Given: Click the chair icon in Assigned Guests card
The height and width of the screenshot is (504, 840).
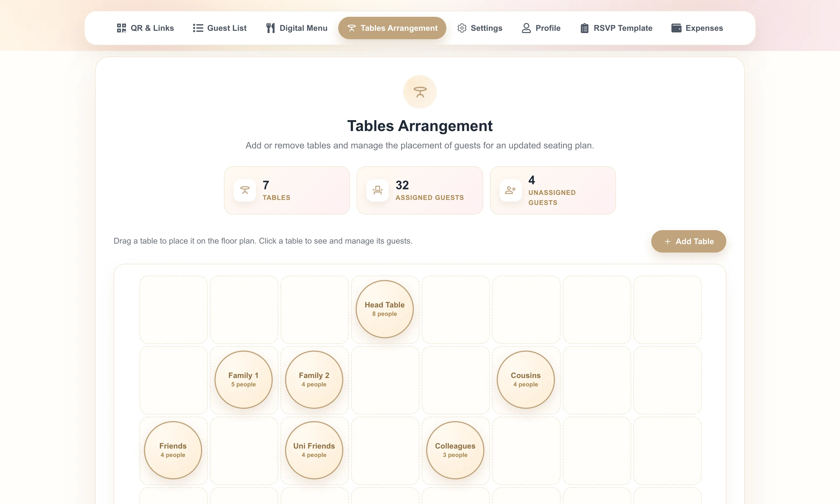Looking at the screenshot, I should (x=377, y=190).
